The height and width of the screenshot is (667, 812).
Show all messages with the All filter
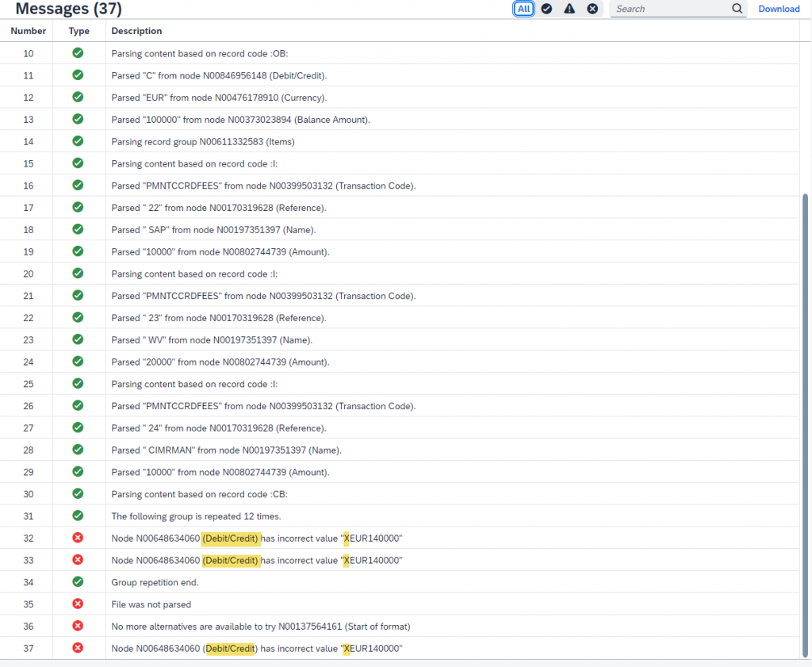coord(523,9)
